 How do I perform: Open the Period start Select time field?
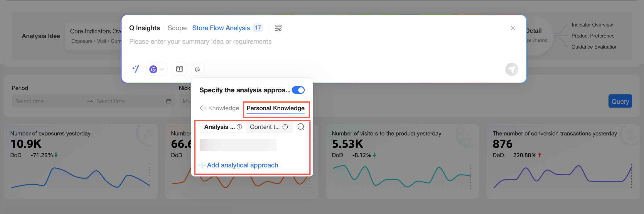48,101
